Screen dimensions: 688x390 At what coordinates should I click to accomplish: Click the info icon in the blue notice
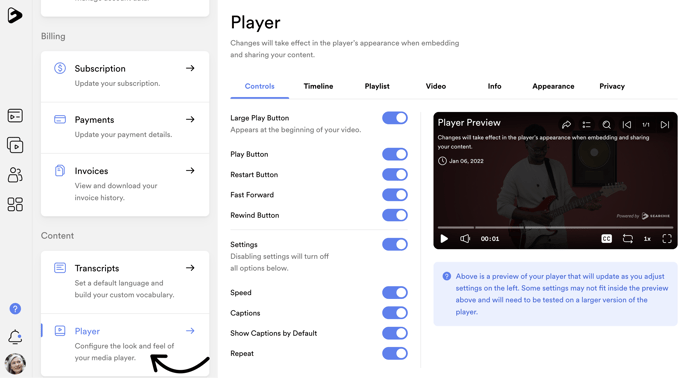[x=447, y=276]
